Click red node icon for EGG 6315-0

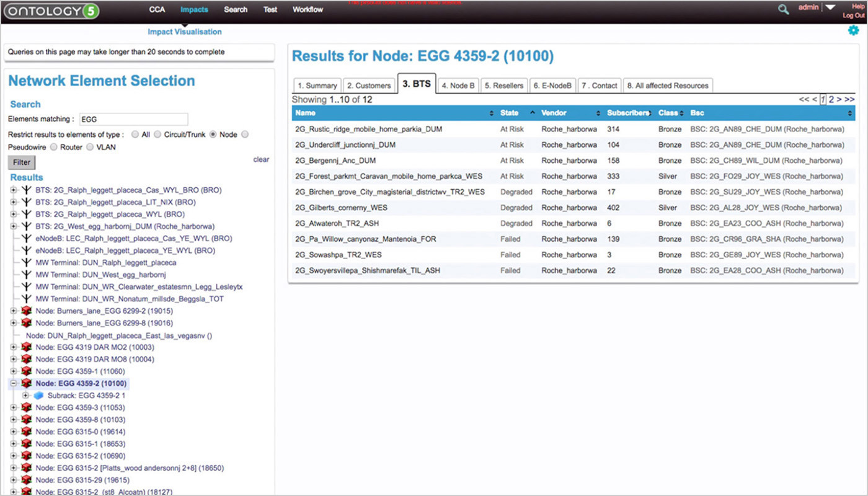(26, 432)
